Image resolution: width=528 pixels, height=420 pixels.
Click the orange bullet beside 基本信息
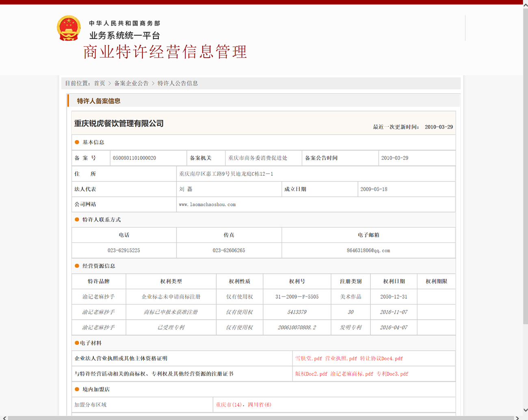click(x=76, y=142)
